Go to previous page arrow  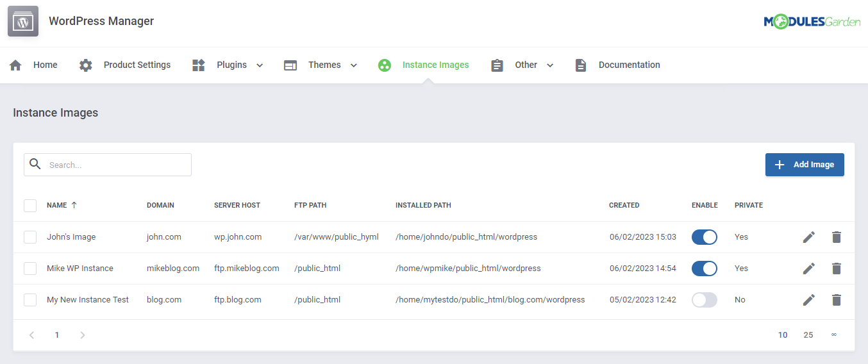(x=32, y=335)
